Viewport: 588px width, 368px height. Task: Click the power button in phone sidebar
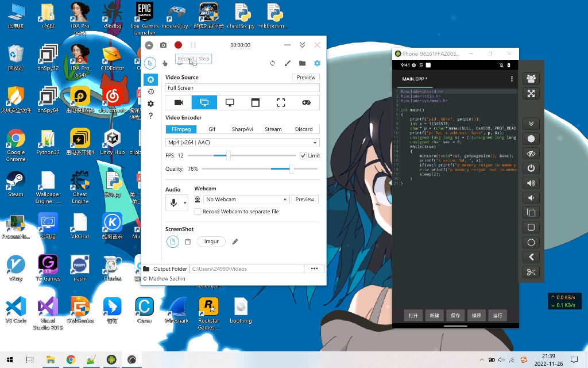pyautogui.click(x=531, y=168)
